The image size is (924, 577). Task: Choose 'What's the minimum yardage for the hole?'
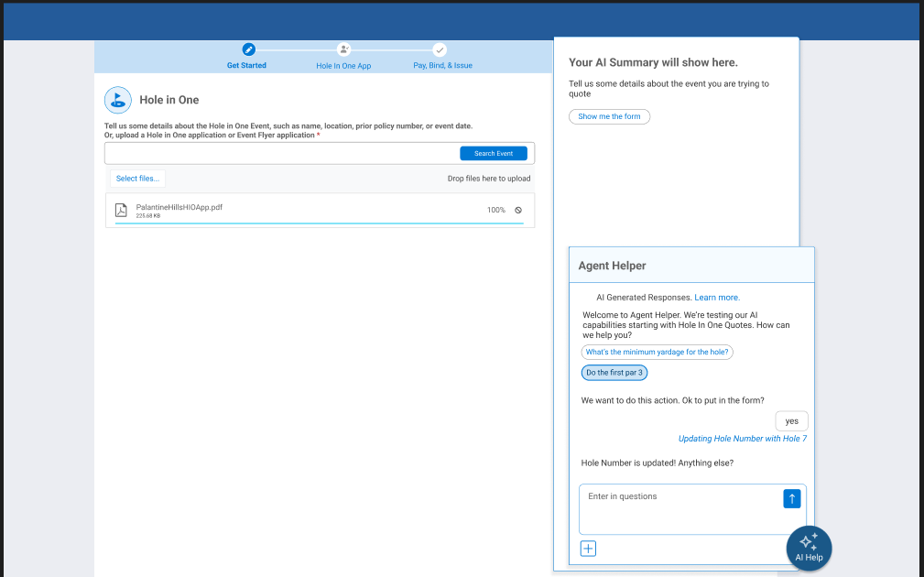coord(657,352)
